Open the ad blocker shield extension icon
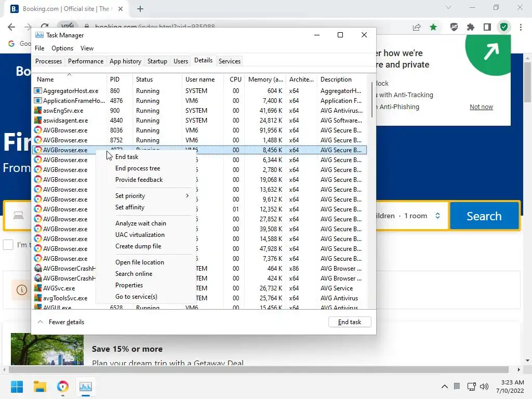532x399 pixels. (454, 27)
